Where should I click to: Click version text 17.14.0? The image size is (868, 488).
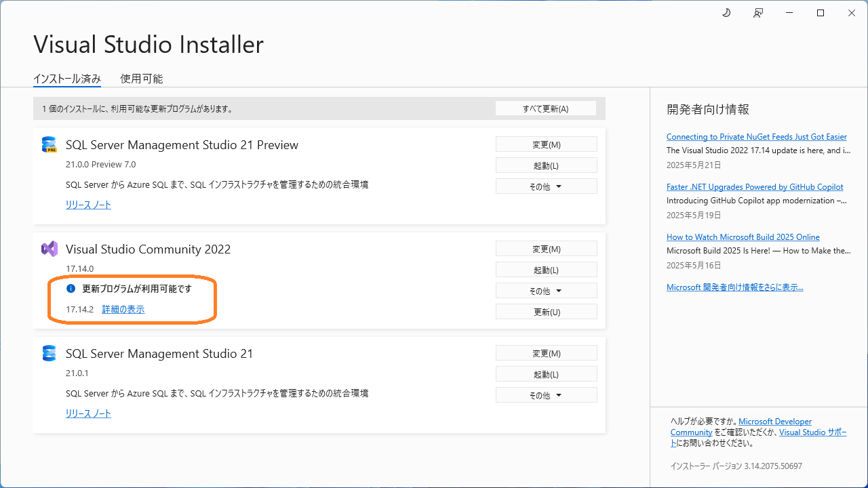point(79,269)
